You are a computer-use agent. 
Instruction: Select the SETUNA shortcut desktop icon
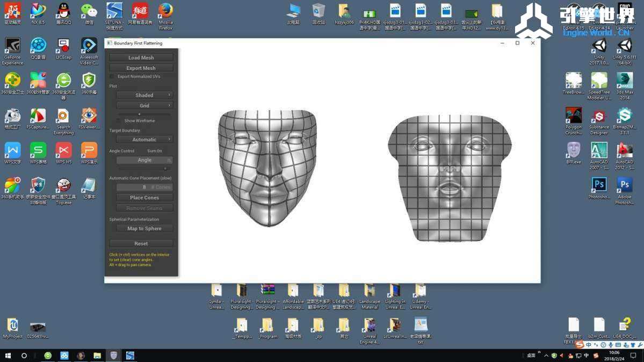(x=114, y=17)
